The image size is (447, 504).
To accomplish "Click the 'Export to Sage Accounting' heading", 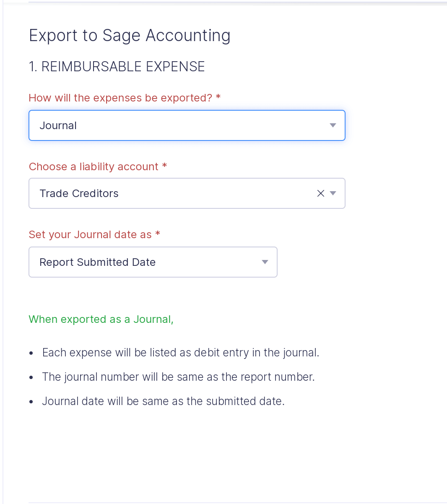I will coord(129,36).
